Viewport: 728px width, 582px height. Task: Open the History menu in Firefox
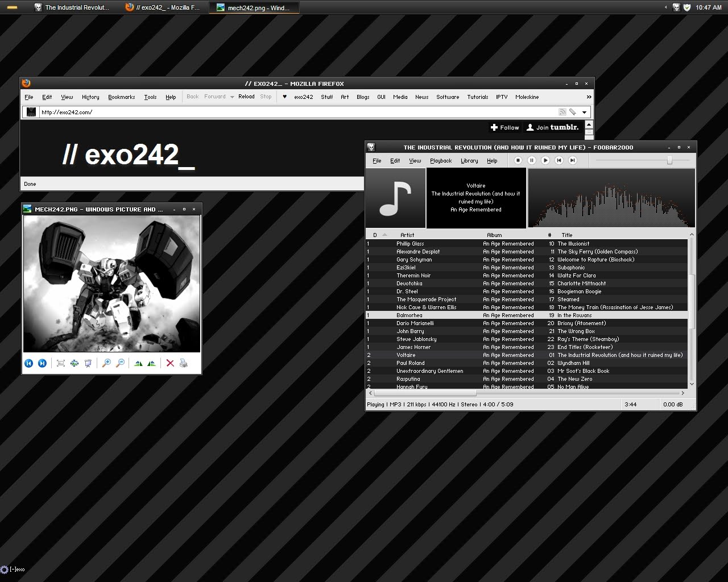click(x=90, y=97)
